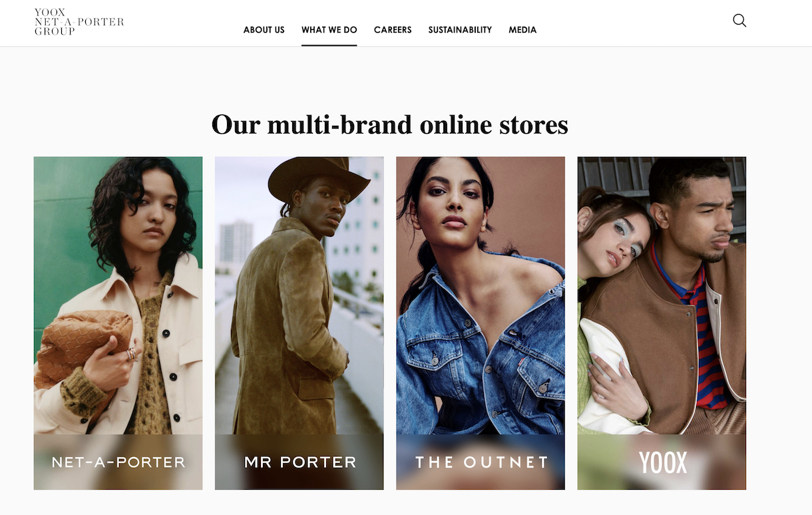Viewport: 812px width, 515px height.
Task: Open the About Us menu
Action: (264, 30)
